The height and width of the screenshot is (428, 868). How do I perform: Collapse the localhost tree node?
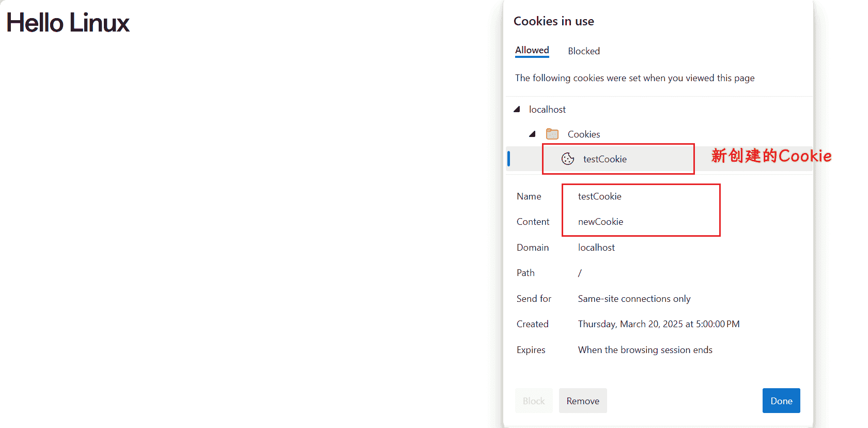(x=517, y=109)
